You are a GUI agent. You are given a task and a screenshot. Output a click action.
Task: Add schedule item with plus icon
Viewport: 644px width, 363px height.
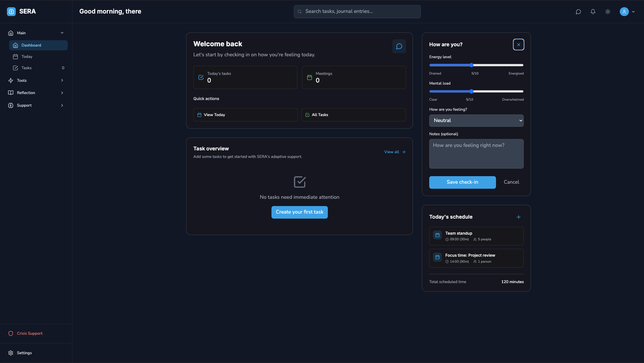click(x=519, y=217)
